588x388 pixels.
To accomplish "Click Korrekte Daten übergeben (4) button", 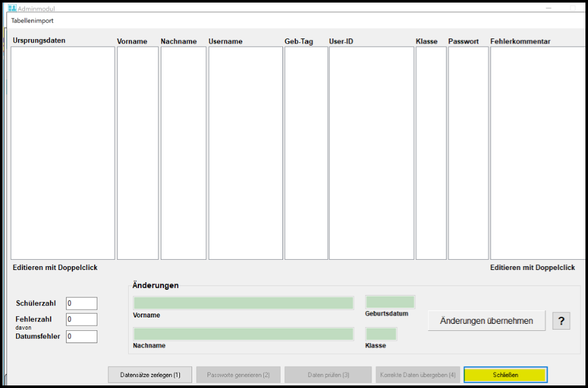I will (418, 375).
